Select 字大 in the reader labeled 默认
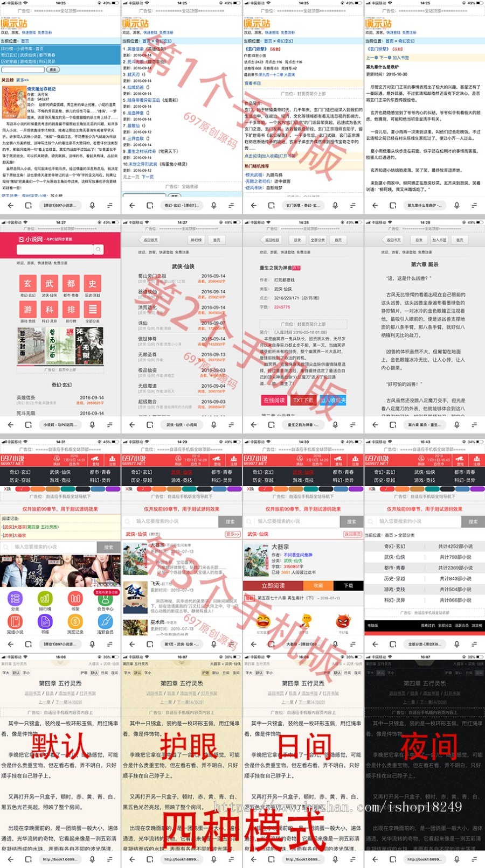This screenshot has width=485, height=868. tap(5, 673)
